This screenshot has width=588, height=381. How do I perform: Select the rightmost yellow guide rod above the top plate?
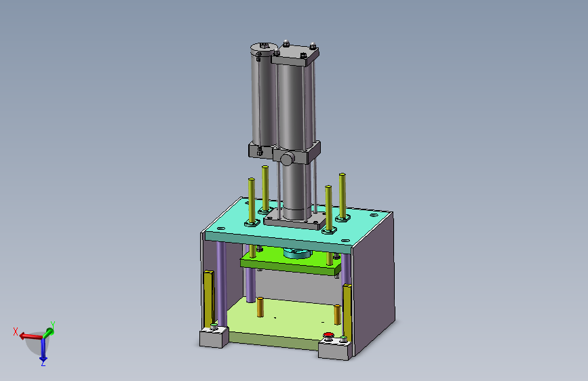click(342, 196)
